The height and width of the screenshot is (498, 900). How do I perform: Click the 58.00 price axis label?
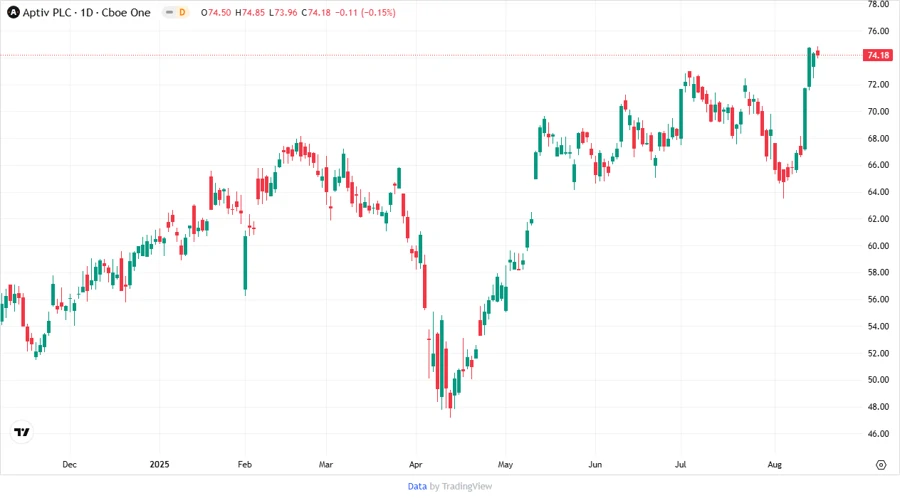878,273
